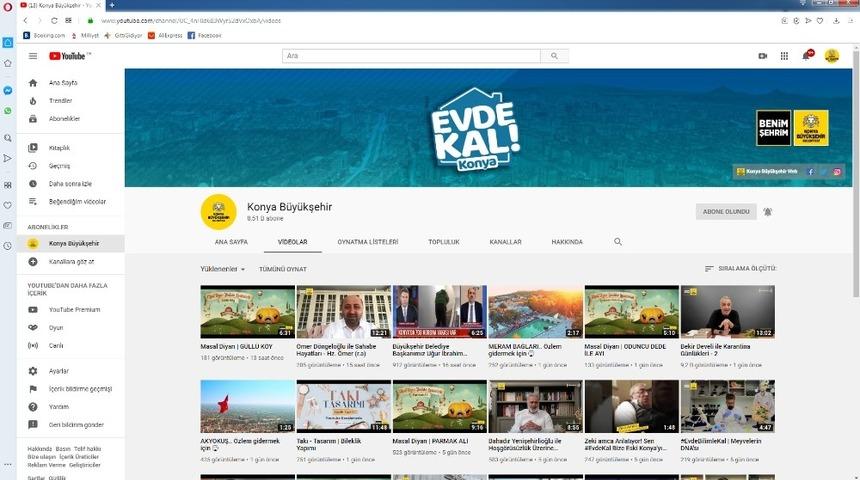Switch to the VİDEOLAR tab
860x480 pixels.
pos(292,242)
